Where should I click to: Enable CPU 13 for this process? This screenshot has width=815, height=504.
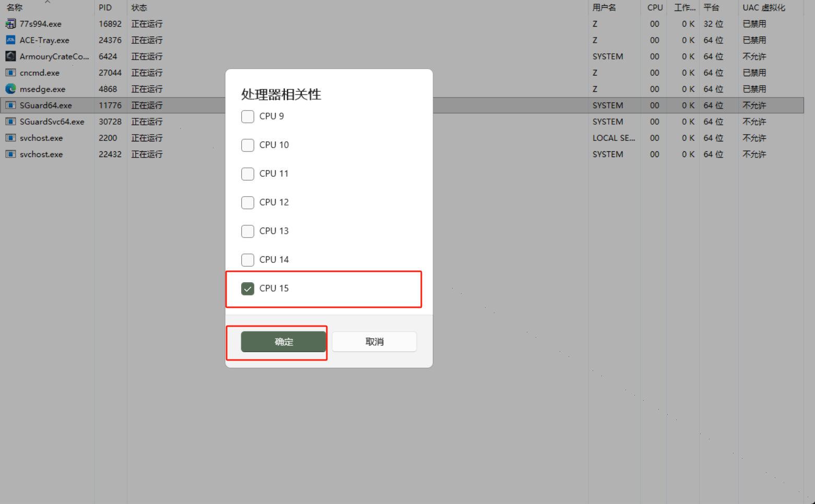(247, 231)
